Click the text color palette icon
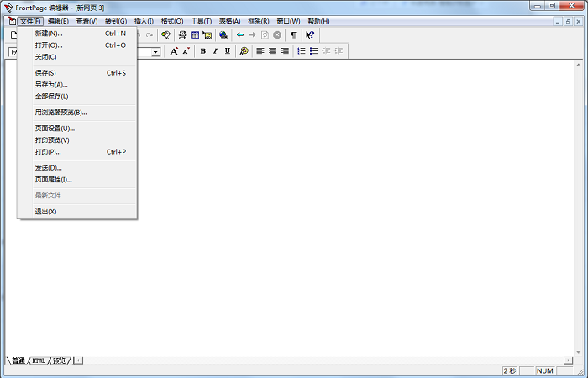Image resolution: width=588 pixels, height=378 pixels. tap(244, 51)
